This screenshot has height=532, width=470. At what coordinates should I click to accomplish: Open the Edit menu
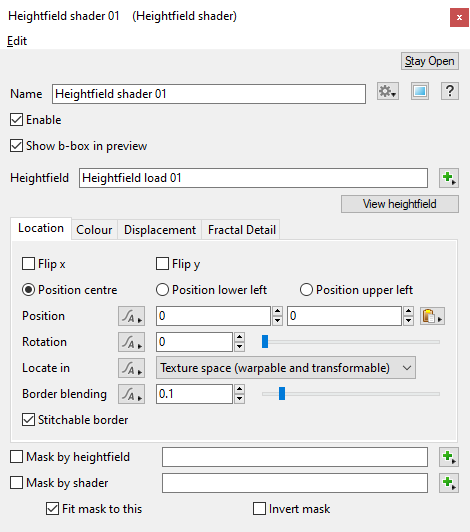point(17,41)
